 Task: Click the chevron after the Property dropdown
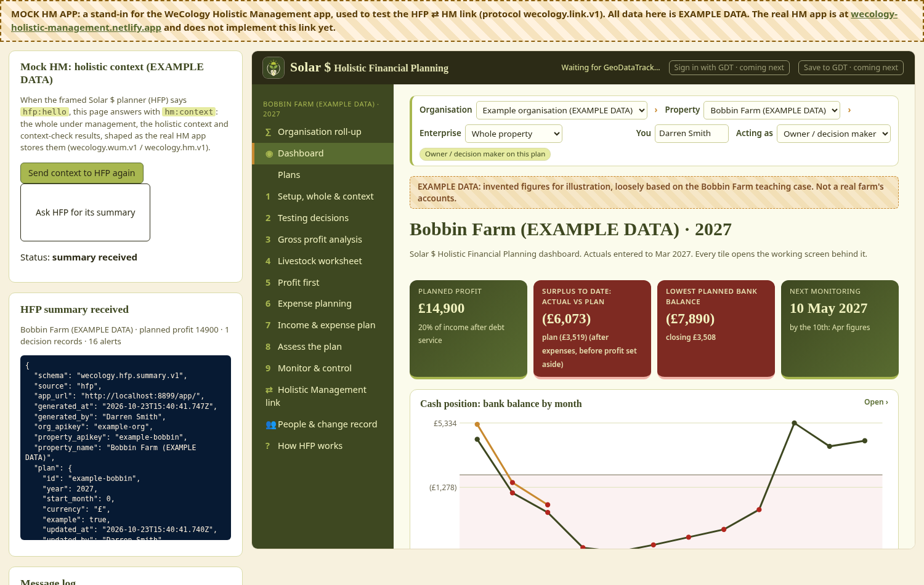pos(849,110)
